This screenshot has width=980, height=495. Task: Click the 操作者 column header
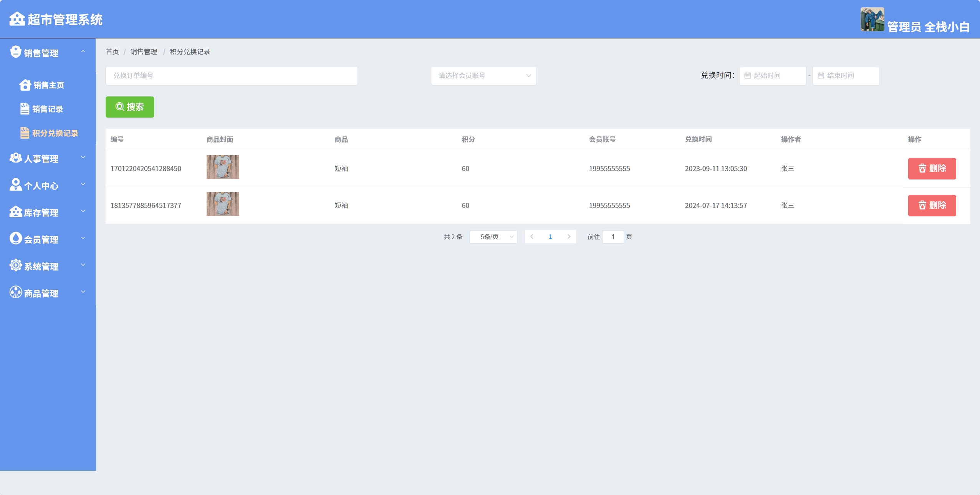tap(791, 139)
